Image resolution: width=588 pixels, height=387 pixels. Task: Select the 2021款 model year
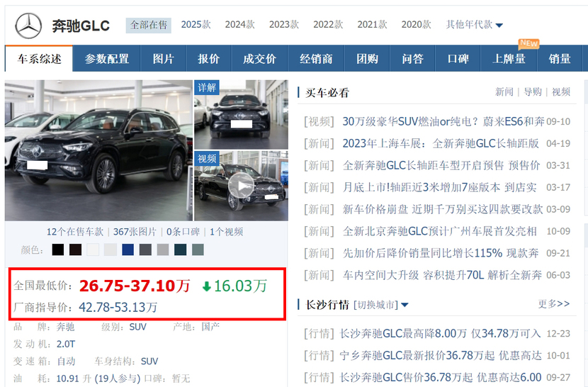click(372, 25)
